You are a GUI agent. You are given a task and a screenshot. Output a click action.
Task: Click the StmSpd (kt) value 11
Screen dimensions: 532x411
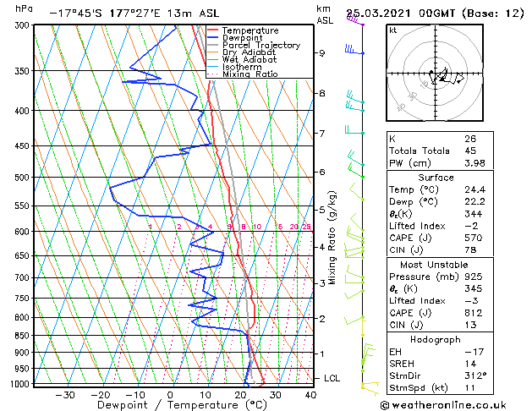469,387
